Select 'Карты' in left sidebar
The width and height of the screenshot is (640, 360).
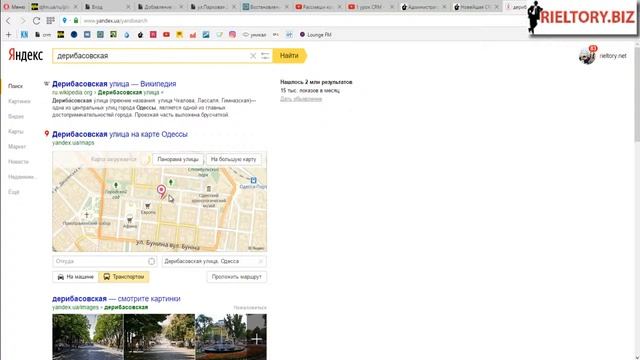pos(16,131)
